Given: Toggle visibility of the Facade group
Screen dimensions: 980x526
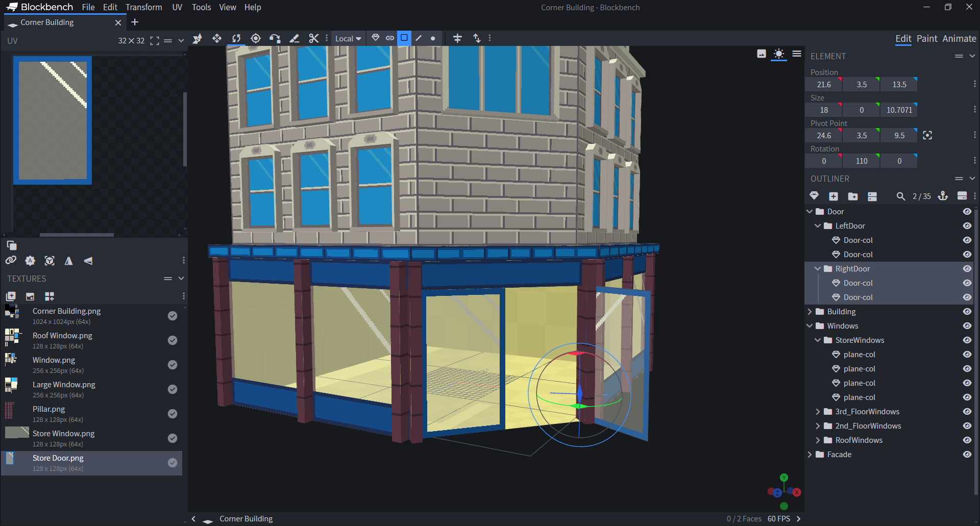Looking at the screenshot, I should click(968, 454).
